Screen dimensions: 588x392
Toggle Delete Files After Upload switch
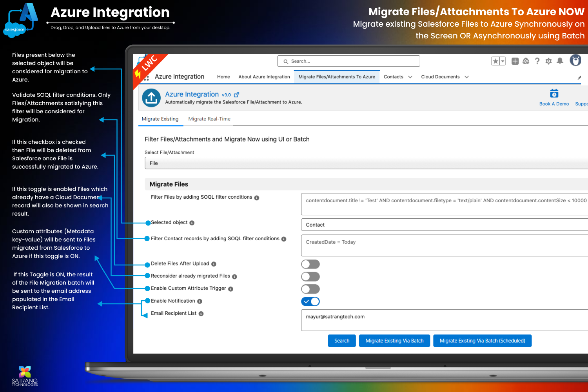[x=310, y=264]
